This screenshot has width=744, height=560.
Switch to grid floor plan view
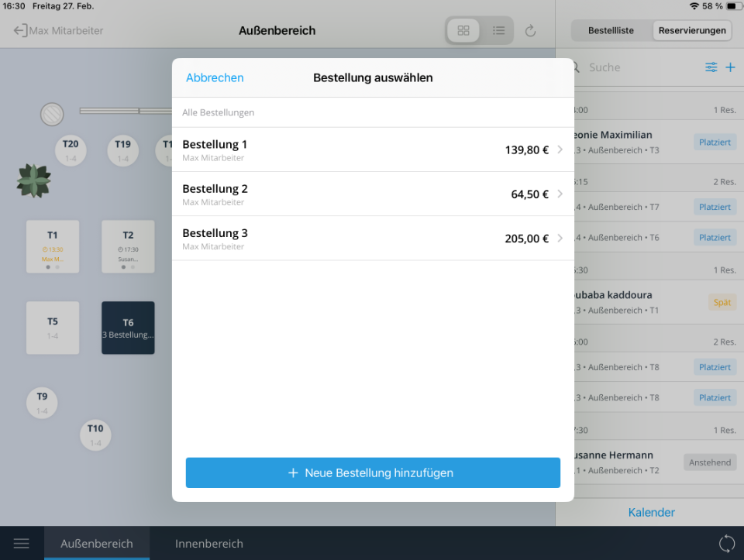coord(463,31)
